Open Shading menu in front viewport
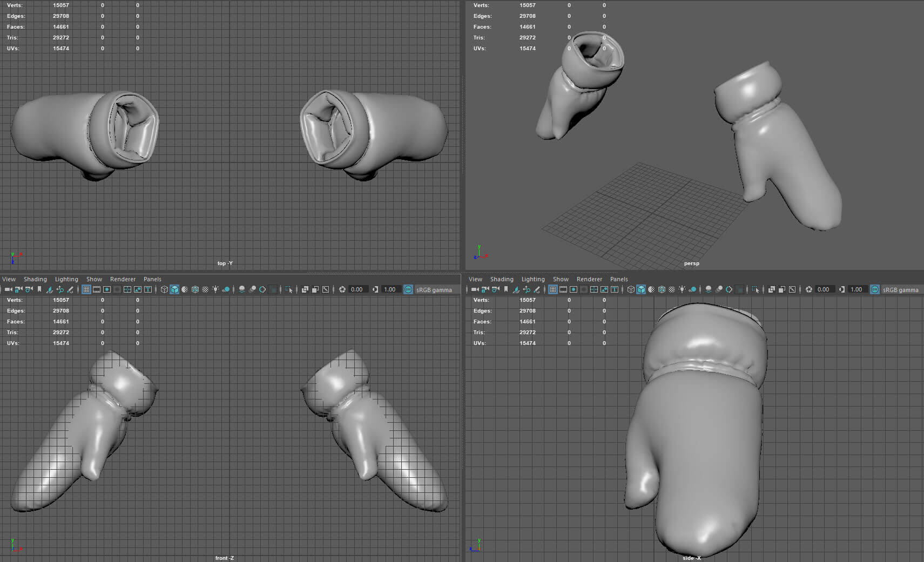Screen dimensions: 924x562 click(x=35, y=279)
